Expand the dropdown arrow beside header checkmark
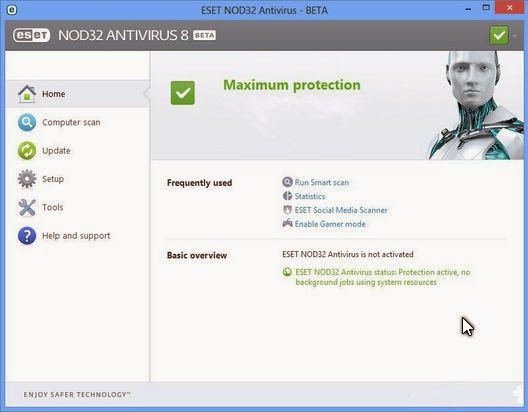Viewport: 528px width, 412px height. tap(515, 35)
